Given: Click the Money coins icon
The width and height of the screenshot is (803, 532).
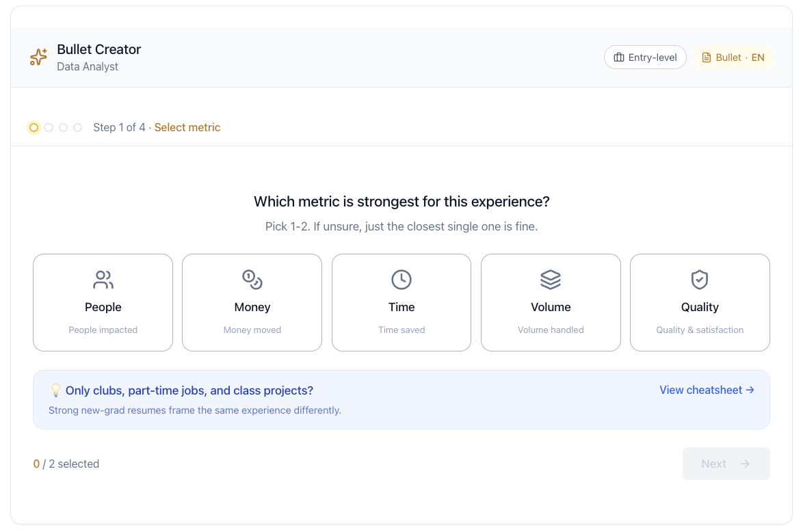Looking at the screenshot, I should [x=252, y=280].
